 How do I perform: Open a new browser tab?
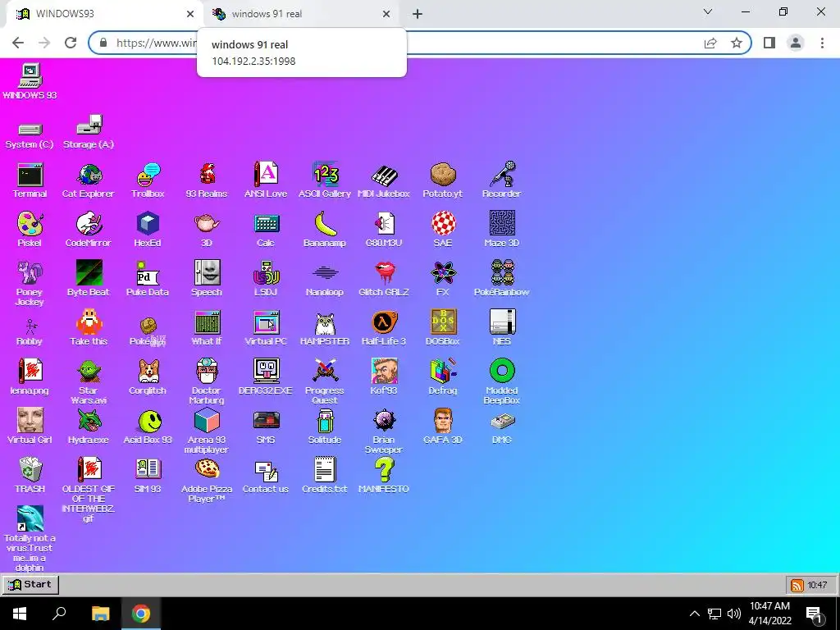(x=418, y=14)
